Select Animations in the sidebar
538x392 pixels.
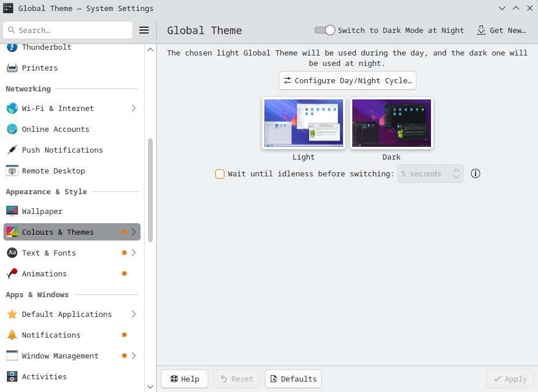pyautogui.click(x=45, y=274)
